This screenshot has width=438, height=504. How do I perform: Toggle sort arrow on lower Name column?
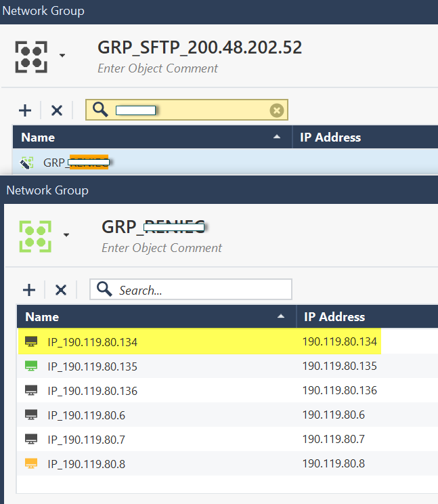point(280,316)
